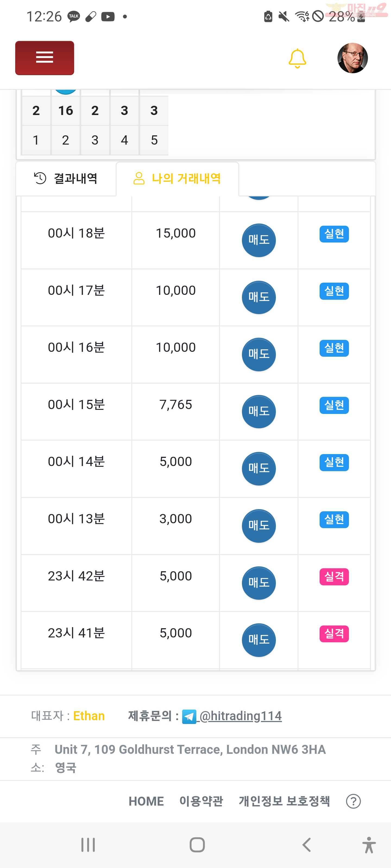Switch to 결과내역 tab

pos(66,178)
